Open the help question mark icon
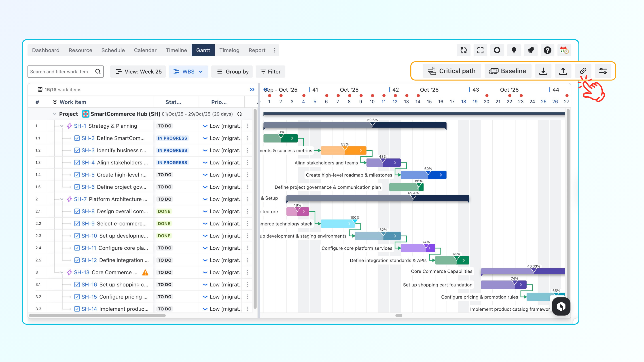Screen dimensions: 644x362 click(x=547, y=50)
